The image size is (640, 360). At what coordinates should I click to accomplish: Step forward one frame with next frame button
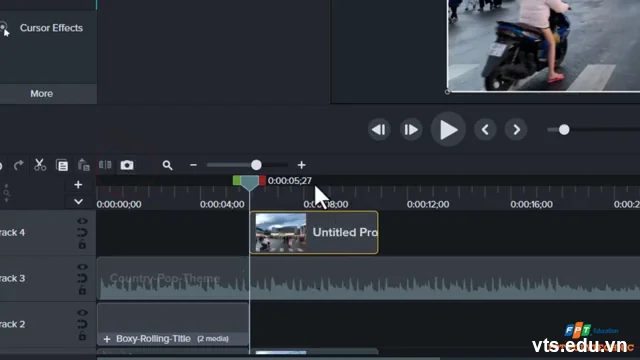pyautogui.click(x=411, y=130)
